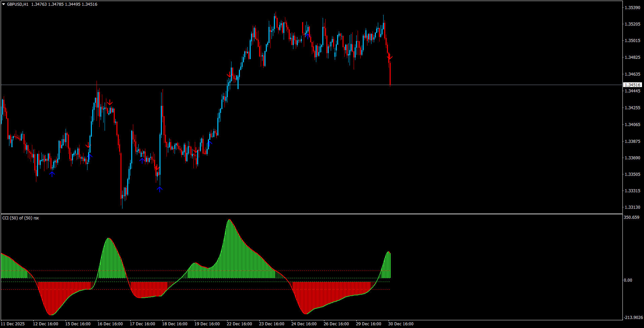The height and width of the screenshot is (328, 644).
Task: Click the 1.33130 price scale label
Action: [633, 207]
